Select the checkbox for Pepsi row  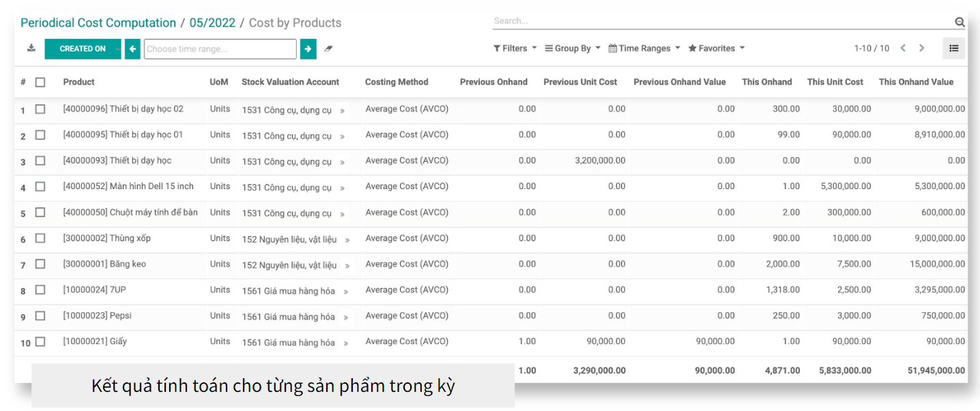(x=40, y=316)
